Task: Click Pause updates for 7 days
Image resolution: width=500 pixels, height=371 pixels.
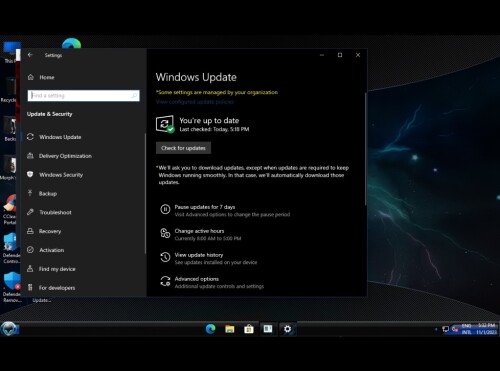Action: pos(205,207)
